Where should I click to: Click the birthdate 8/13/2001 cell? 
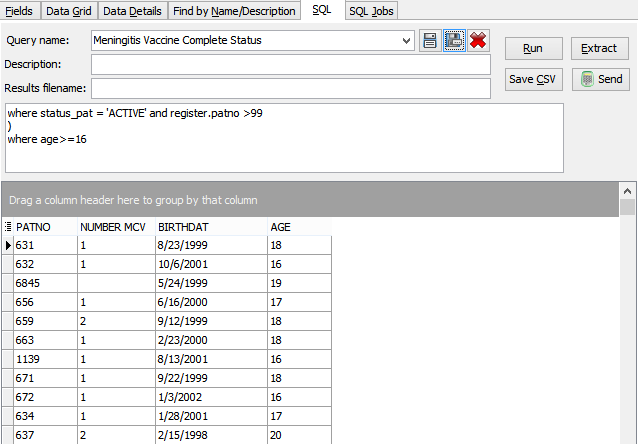pyautogui.click(x=211, y=359)
